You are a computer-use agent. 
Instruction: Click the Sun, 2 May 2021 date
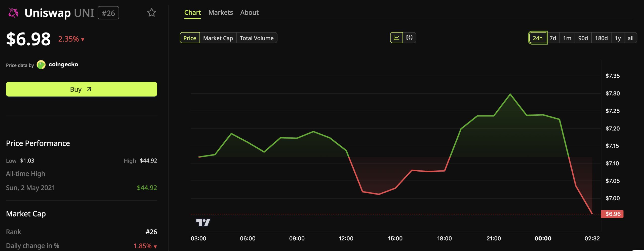pyautogui.click(x=30, y=188)
